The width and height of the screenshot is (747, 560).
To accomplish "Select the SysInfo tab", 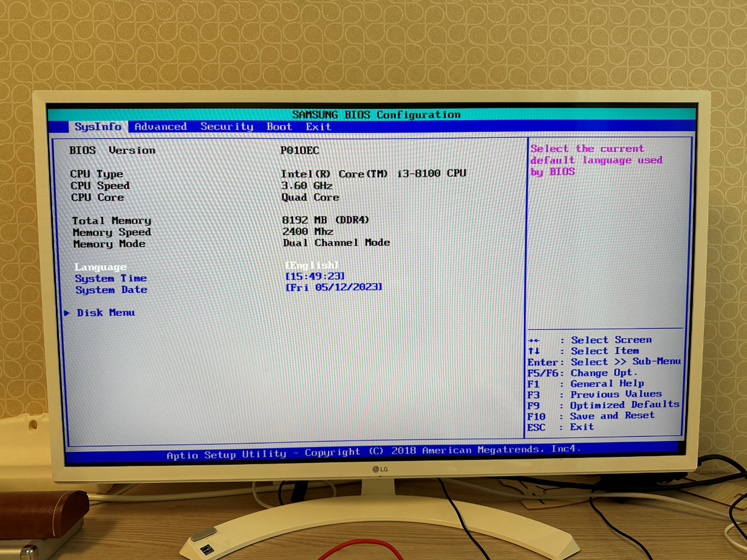I will coord(98,127).
